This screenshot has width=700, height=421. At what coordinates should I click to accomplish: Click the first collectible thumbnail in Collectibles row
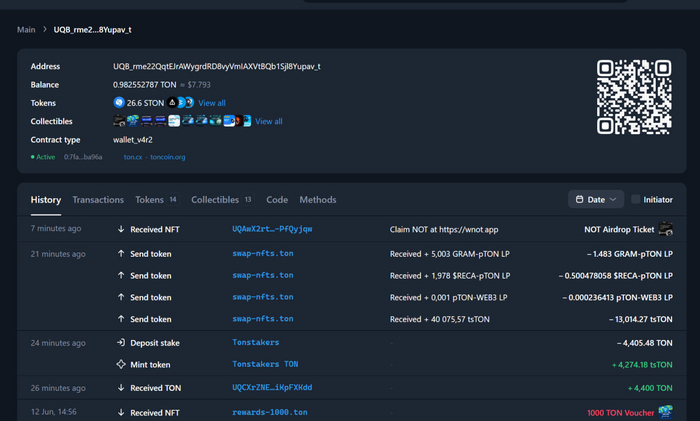click(x=120, y=121)
